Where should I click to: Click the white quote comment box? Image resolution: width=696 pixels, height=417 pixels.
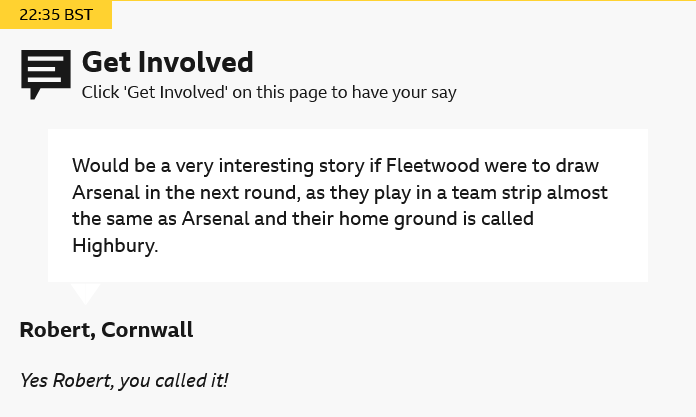coord(348,205)
